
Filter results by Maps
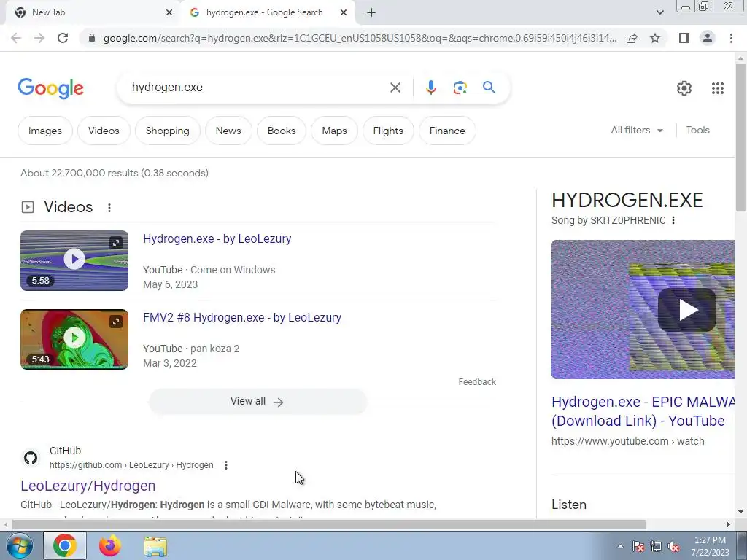(x=334, y=131)
